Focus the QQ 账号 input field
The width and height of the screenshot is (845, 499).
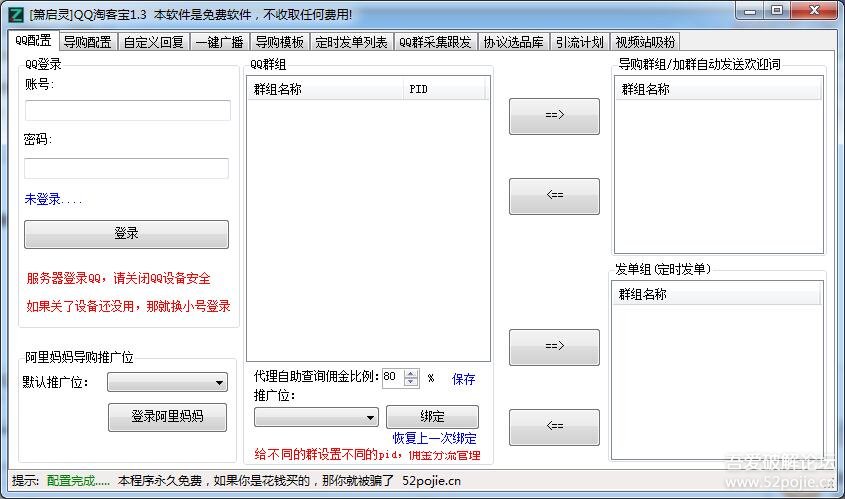coord(128,110)
